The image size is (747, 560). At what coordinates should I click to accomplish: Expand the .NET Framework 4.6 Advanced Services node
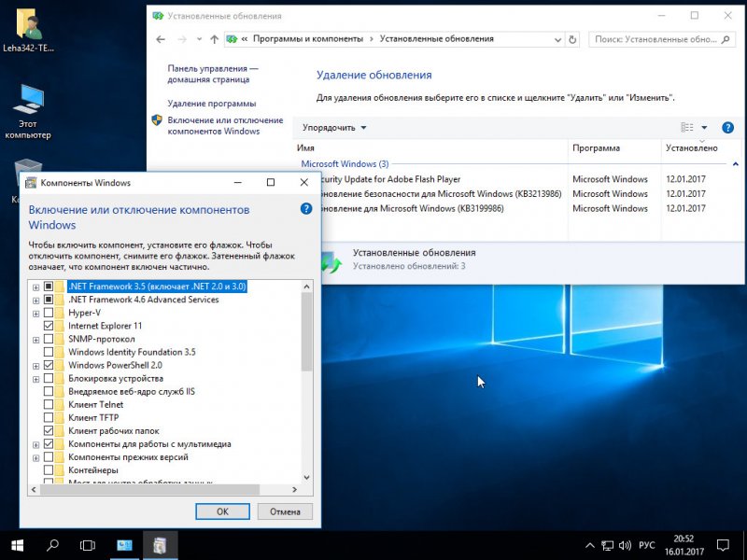(35, 301)
